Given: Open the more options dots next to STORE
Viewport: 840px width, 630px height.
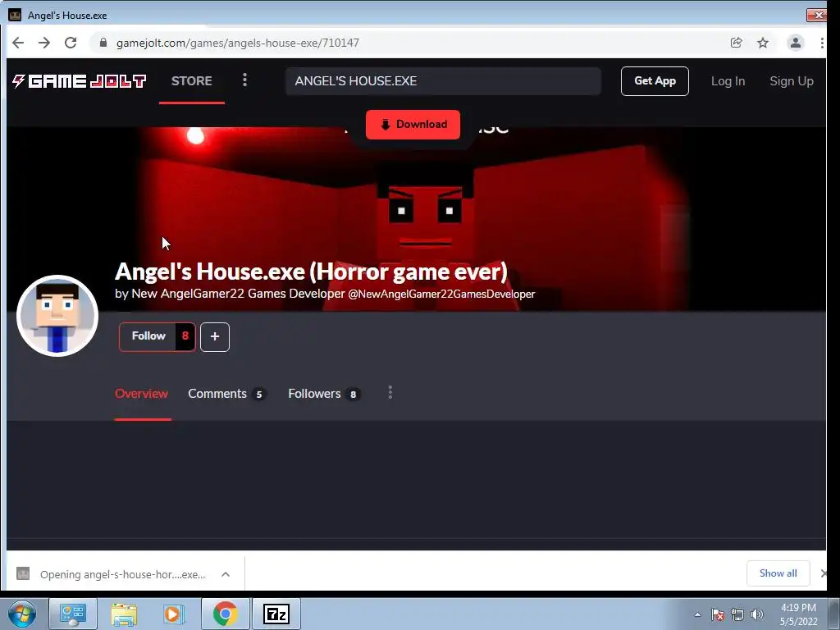Looking at the screenshot, I should 244,80.
